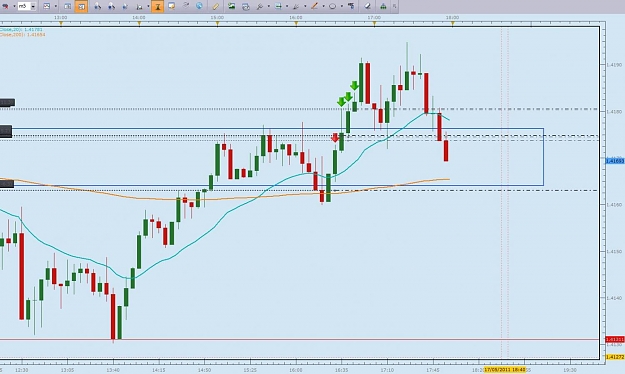Expand the grey pen tool dropdown arrow
The image size is (625, 374).
coord(305,6)
